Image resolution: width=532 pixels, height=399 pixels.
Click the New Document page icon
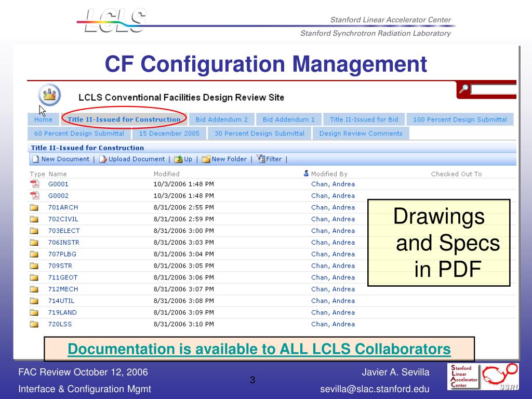(36, 159)
